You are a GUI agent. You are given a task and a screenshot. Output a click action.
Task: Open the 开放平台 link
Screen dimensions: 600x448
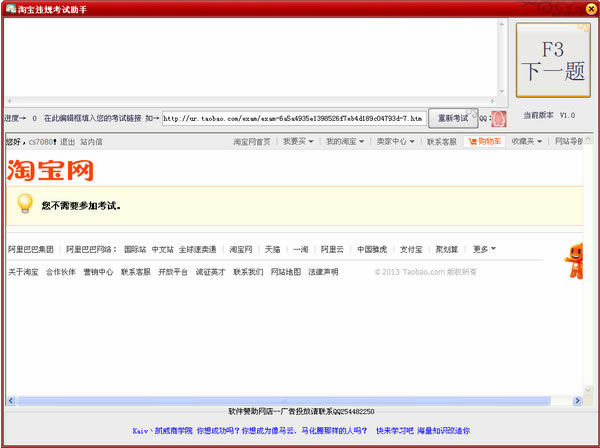coord(173,272)
